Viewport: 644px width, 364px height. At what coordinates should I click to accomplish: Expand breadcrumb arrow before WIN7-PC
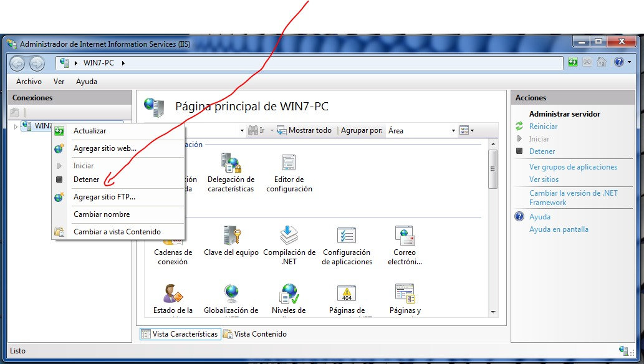(76, 63)
